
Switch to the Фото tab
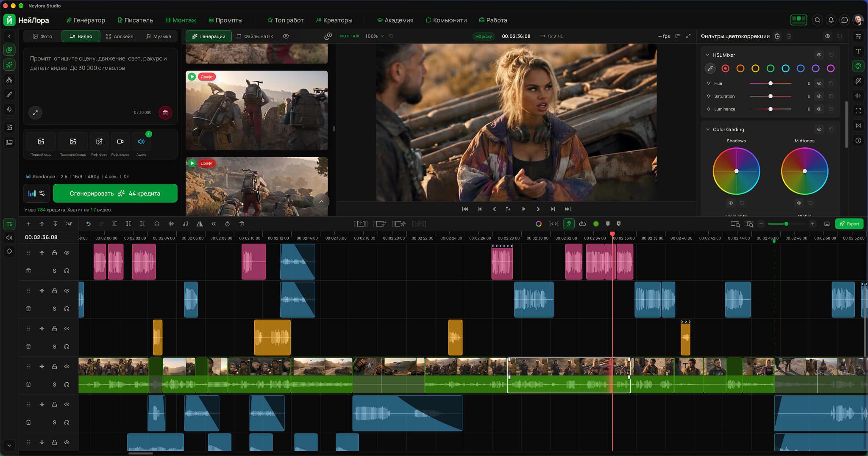[42, 36]
